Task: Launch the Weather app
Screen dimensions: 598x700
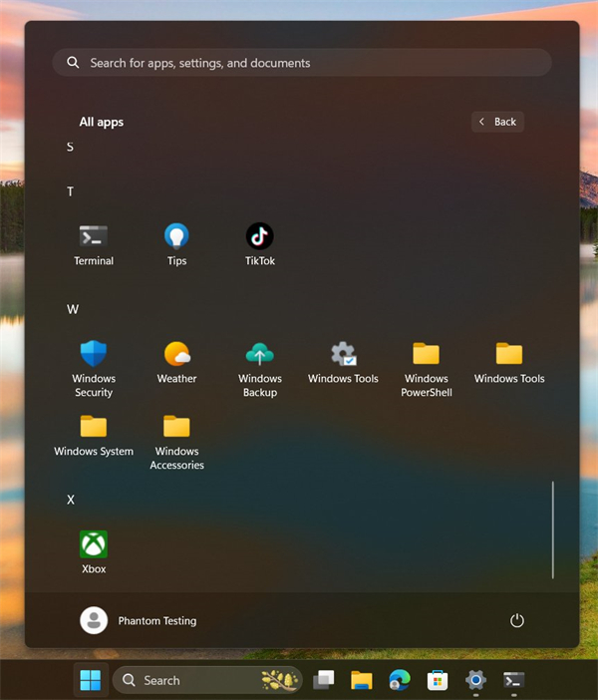Action: (x=176, y=363)
